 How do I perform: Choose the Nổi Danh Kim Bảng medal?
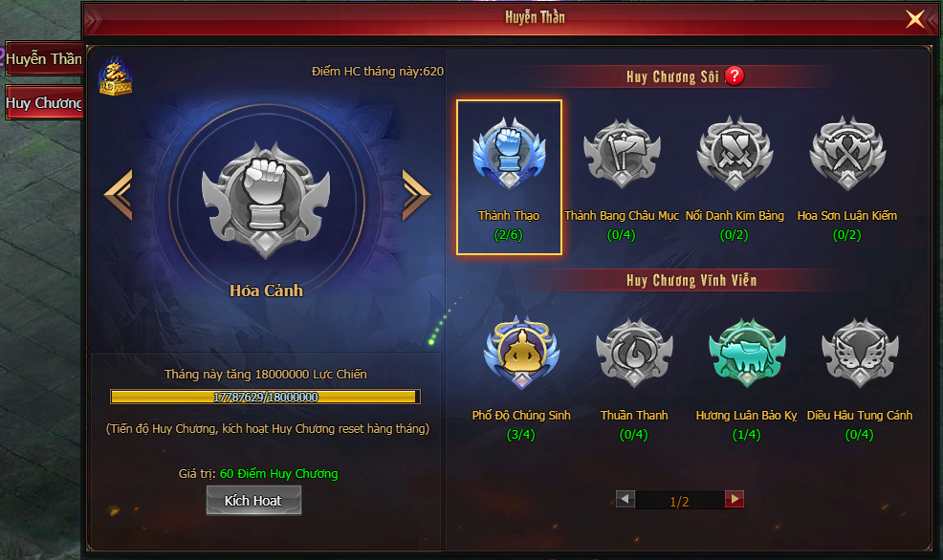point(735,153)
